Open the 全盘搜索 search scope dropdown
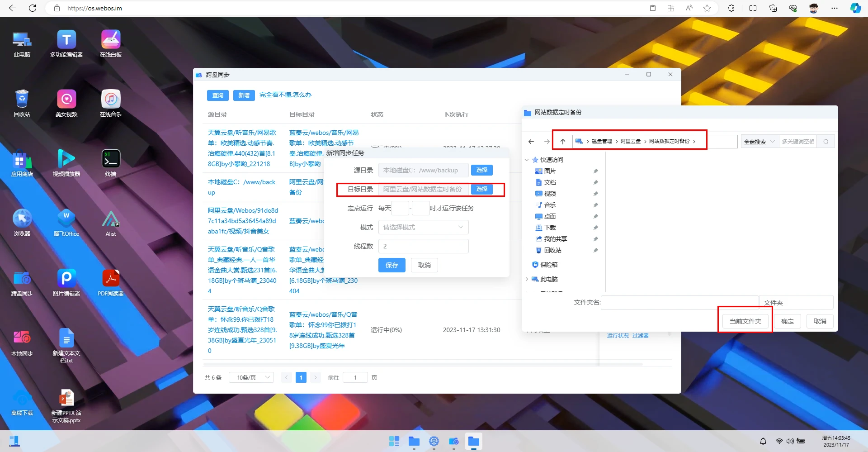868x452 pixels. [759, 142]
